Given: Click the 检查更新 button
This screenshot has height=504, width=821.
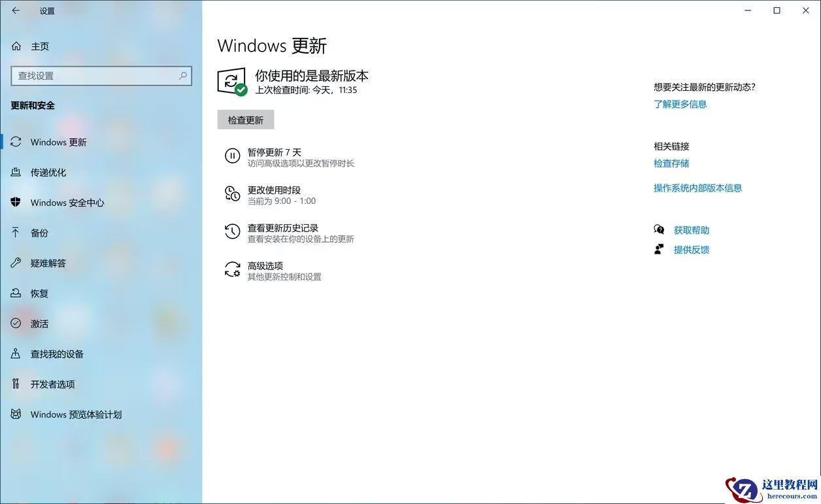Looking at the screenshot, I should coord(245,119).
